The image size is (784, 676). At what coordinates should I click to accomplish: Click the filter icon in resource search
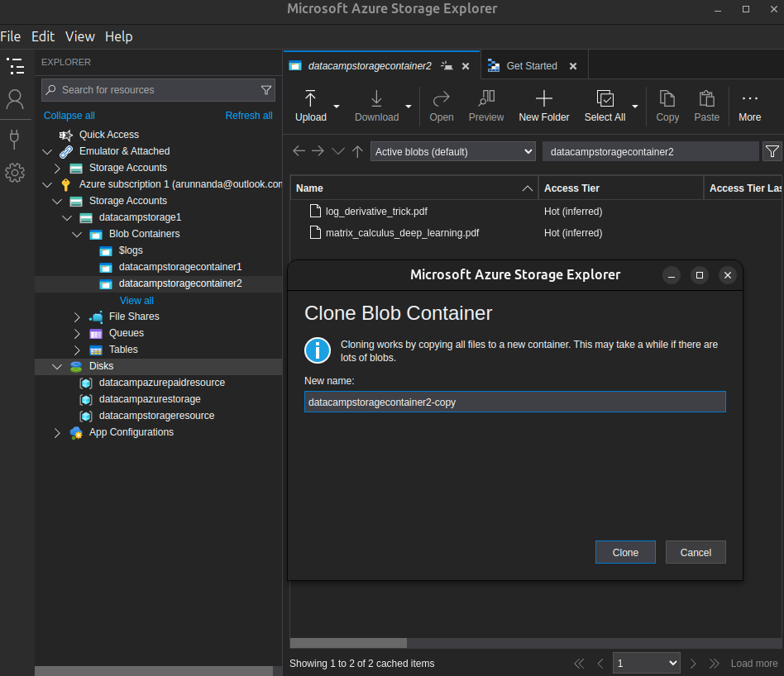coord(266,90)
